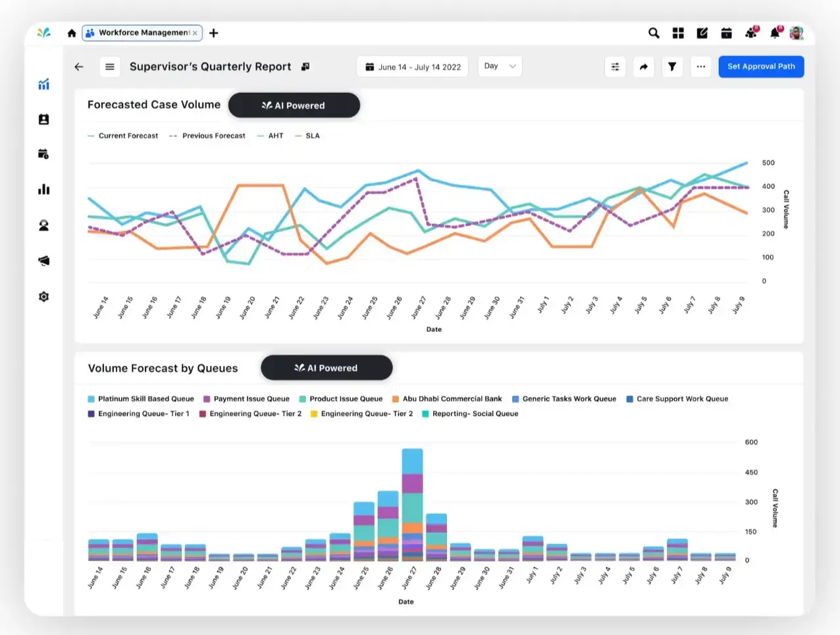
Task: Open the apps grid launcher
Action: click(x=678, y=33)
